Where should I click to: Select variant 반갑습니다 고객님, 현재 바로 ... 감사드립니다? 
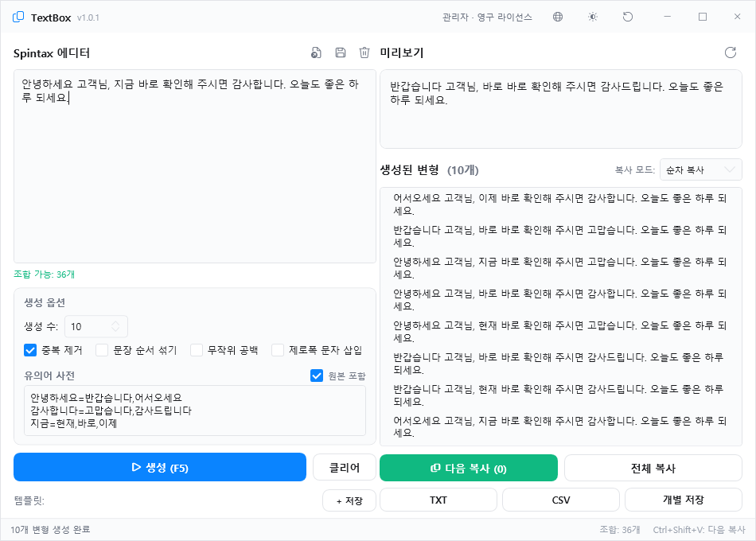coord(561,395)
